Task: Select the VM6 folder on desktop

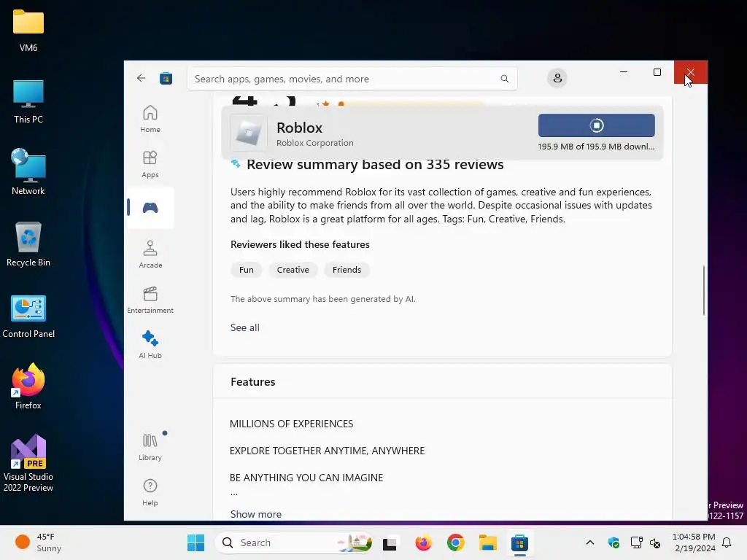Action: pyautogui.click(x=28, y=31)
